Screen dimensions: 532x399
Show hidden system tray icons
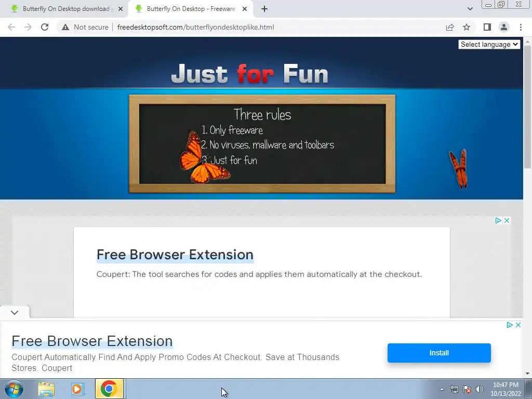click(x=442, y=390)
